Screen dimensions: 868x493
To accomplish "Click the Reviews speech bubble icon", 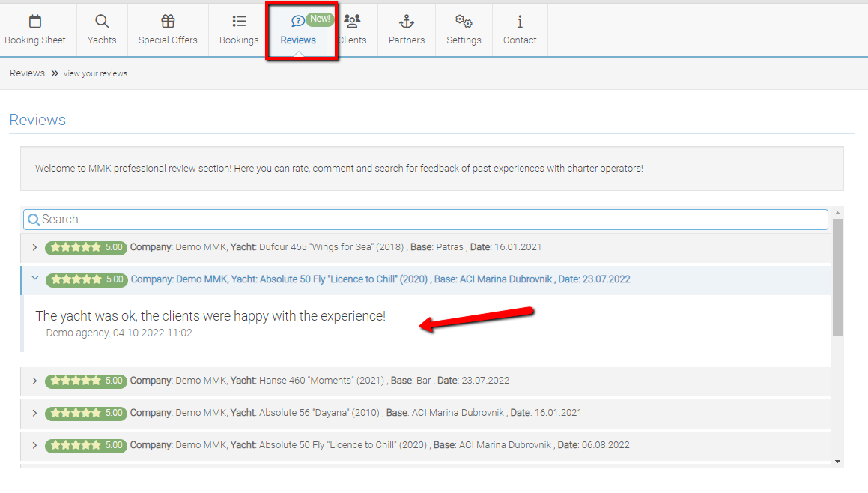I will pos(298,22).
